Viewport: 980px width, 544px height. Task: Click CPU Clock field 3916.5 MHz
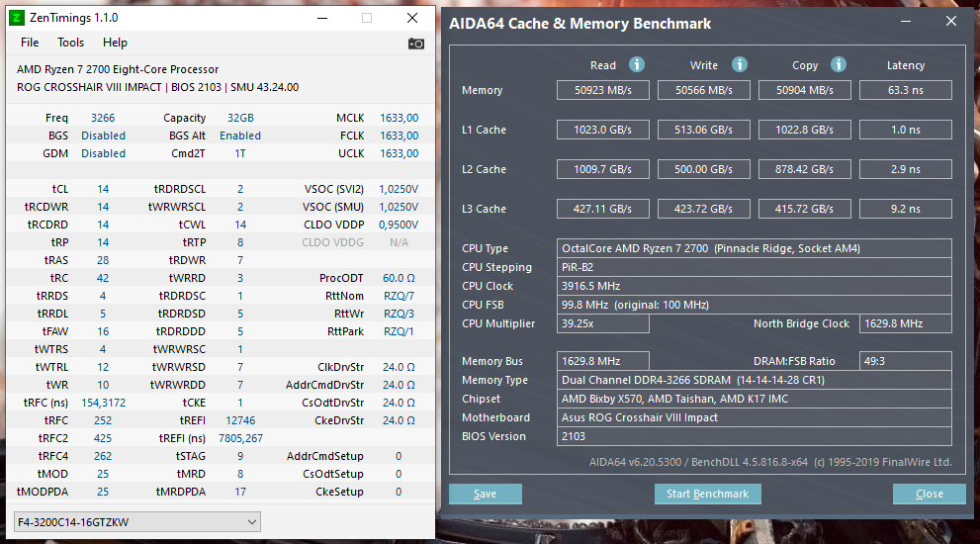pos(755,286)
